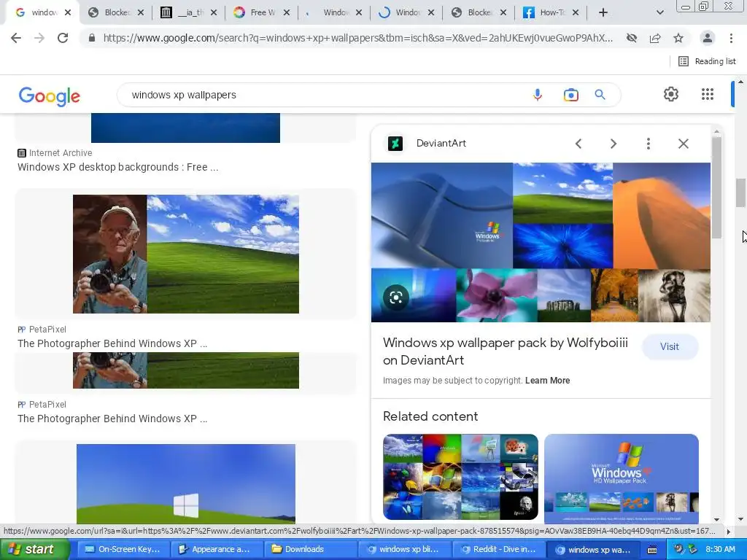Open first PetaPixel photographer Bliss image

(186, 254)
